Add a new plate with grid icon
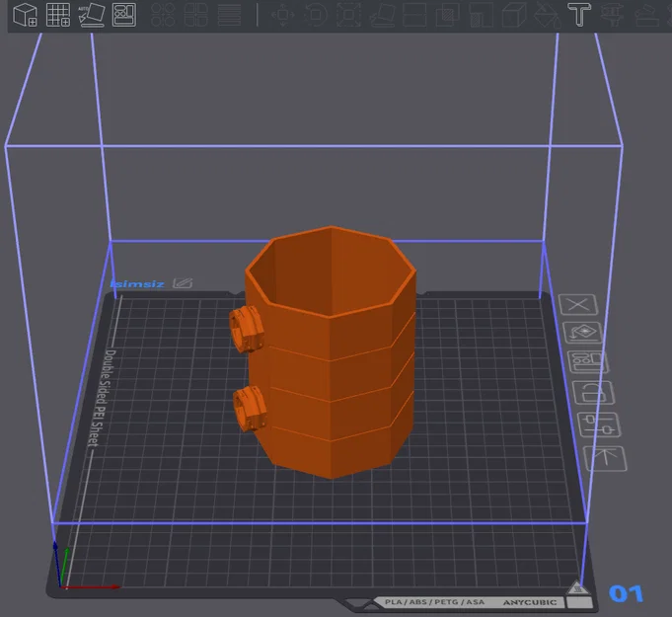Screen dimensions: 672x617 [58, 15]
